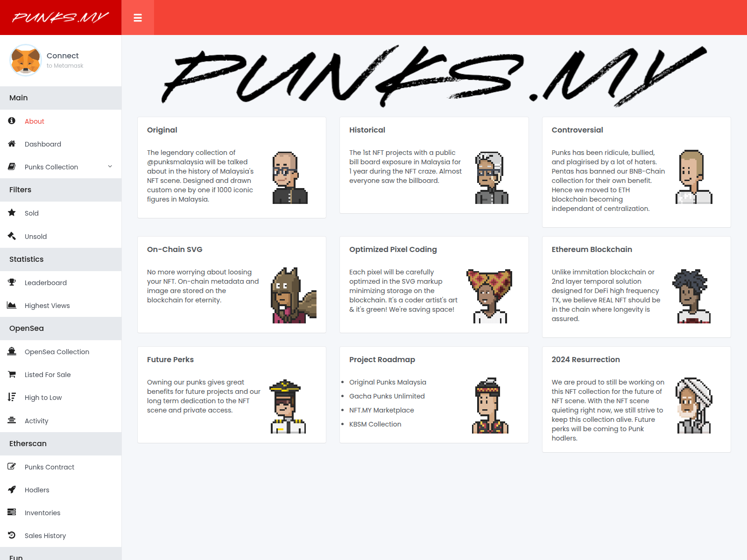Click the 2024 Resurrection card punk avatar
This screenshot has height=560, width=747.
click(x=694, y=406)
